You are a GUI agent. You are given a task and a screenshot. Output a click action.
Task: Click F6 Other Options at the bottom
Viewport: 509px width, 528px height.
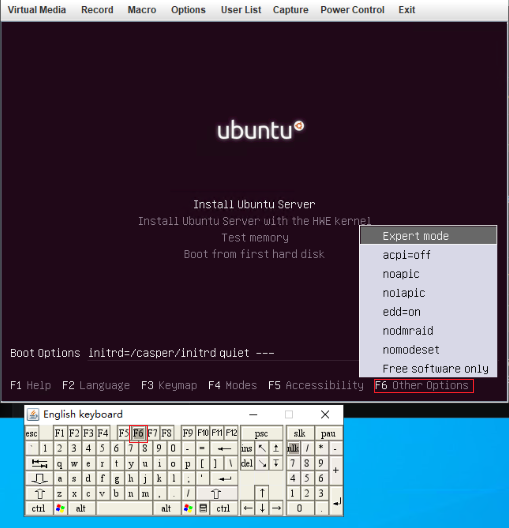(x=424, y=386)
